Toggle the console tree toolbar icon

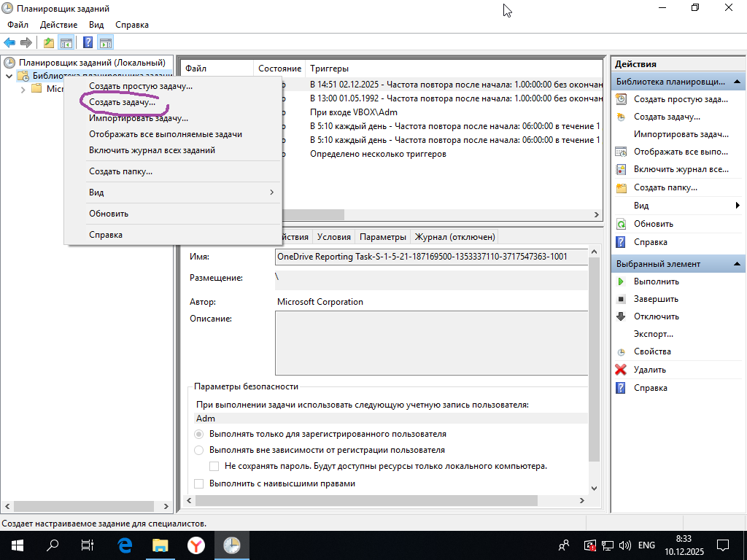coord(66,42)
